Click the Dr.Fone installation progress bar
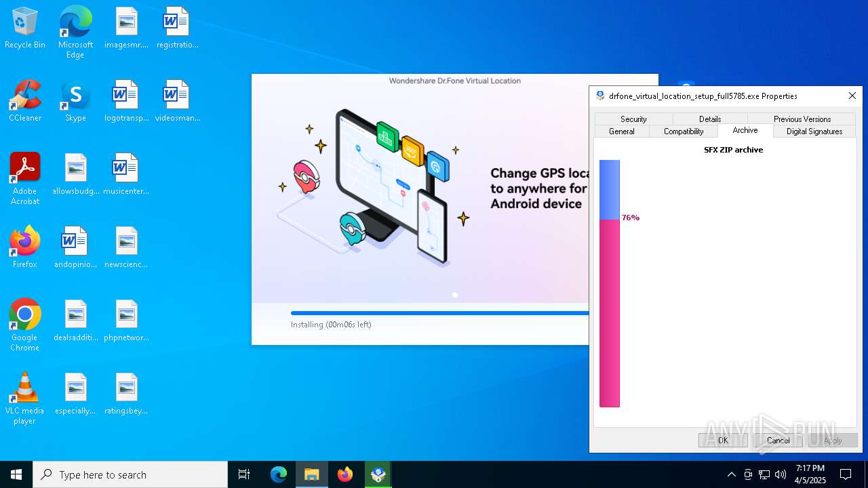868x488 pixels. pyautogui.click(x=439, y=313)
